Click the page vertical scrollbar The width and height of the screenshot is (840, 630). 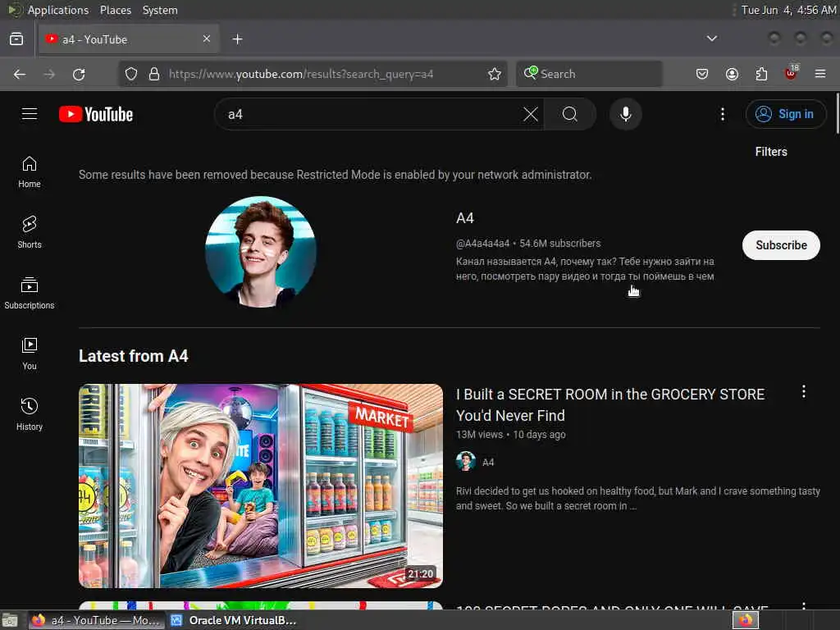(837, 113)
